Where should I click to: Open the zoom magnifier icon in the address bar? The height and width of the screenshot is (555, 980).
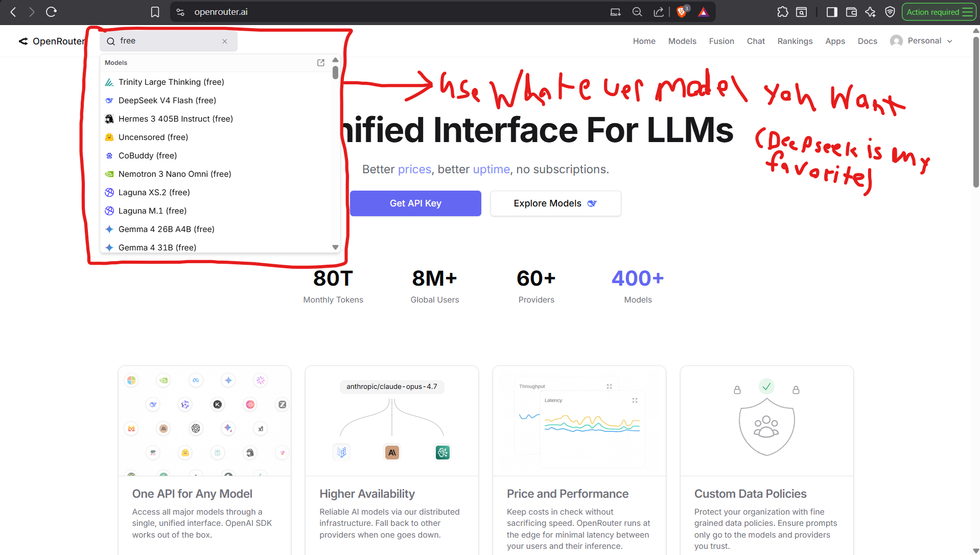[637, 12]
